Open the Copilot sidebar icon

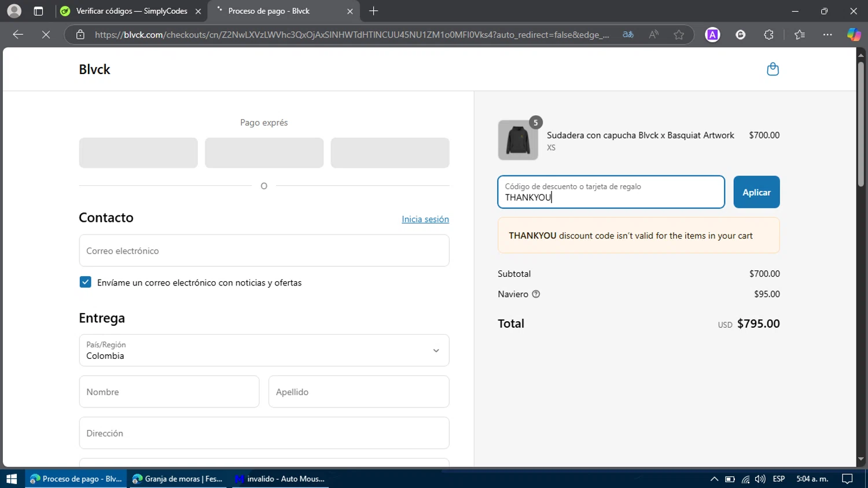pyautogui.click(x=854, y=35)
